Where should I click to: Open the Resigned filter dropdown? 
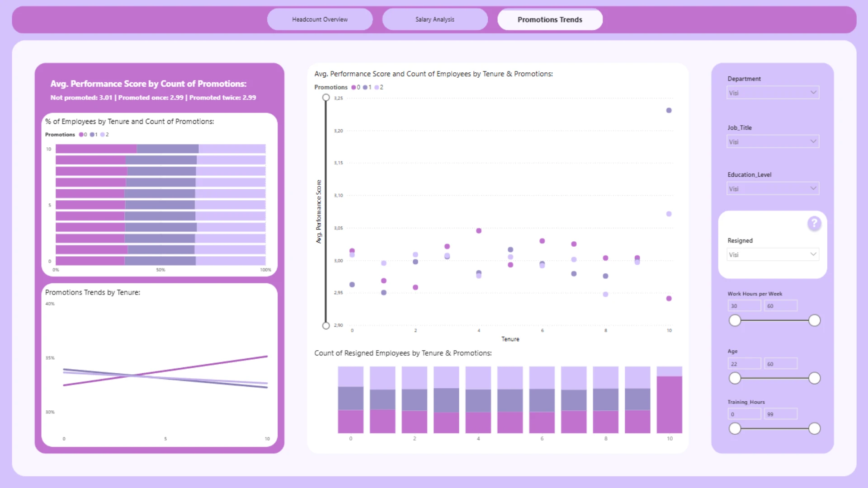pos(773,254)
